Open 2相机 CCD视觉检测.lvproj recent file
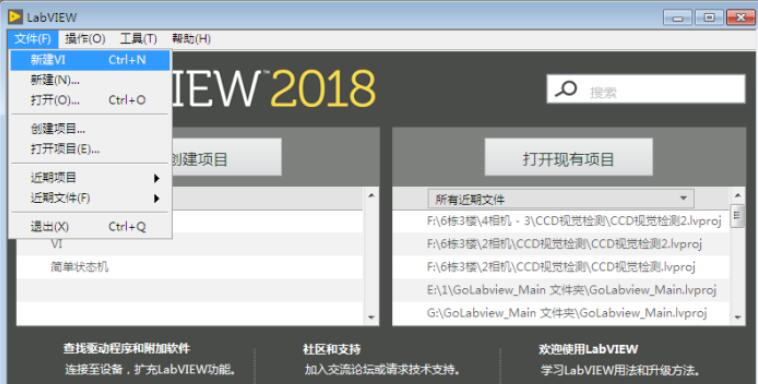 (x=561, y=267)
